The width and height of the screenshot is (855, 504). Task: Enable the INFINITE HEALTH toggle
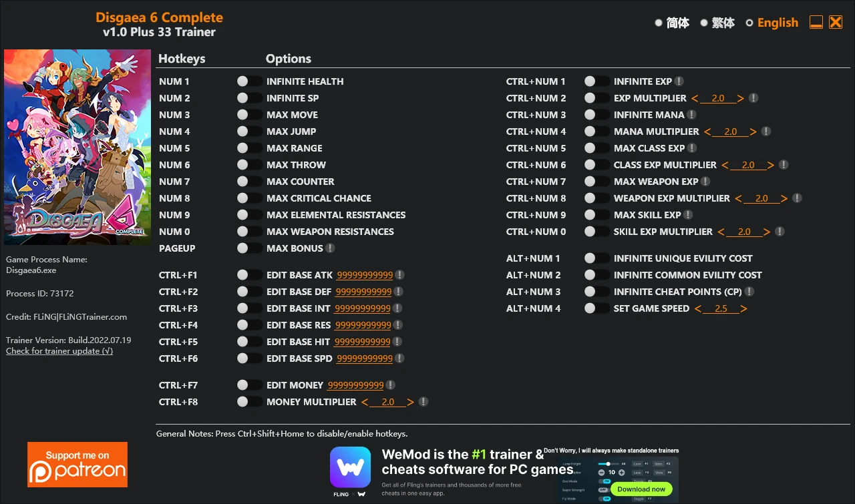(249, 81)
